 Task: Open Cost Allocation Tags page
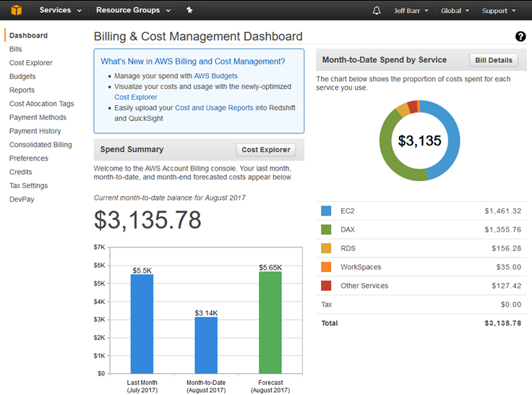[x=41, y=104]
